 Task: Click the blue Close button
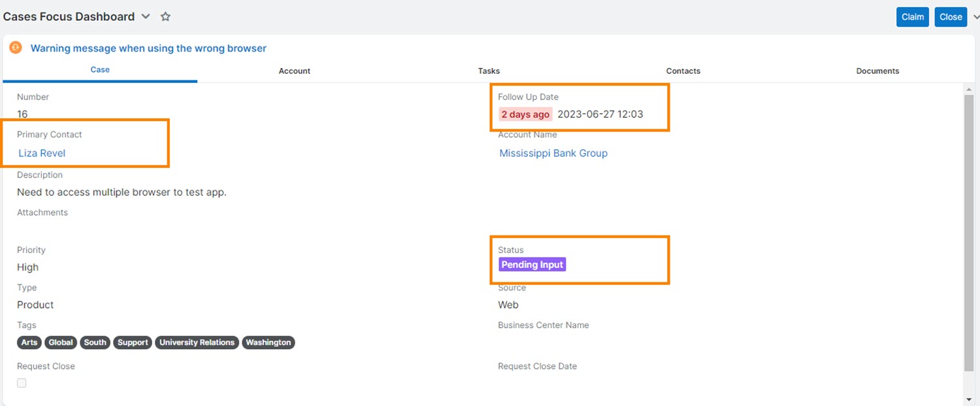(951, 17)
